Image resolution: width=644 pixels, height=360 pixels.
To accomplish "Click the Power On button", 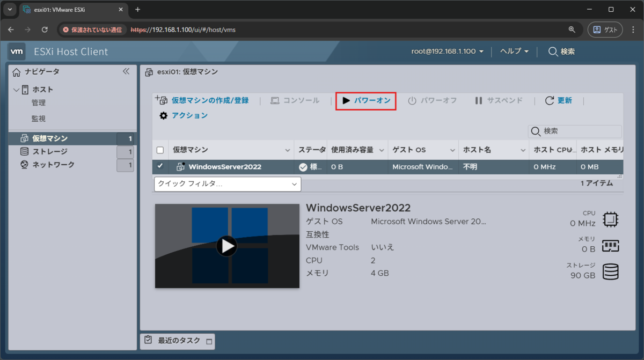I will point(365,101).
